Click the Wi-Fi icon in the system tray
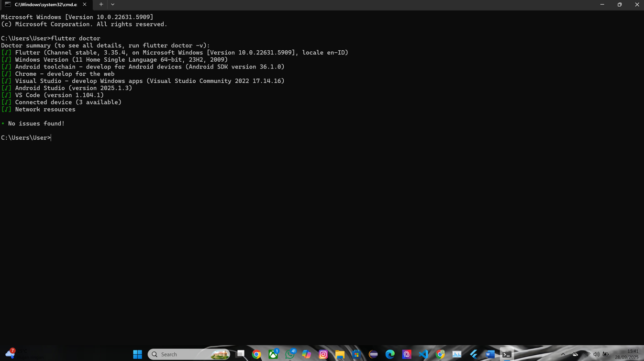644x361 pixels. coord(588,354)
